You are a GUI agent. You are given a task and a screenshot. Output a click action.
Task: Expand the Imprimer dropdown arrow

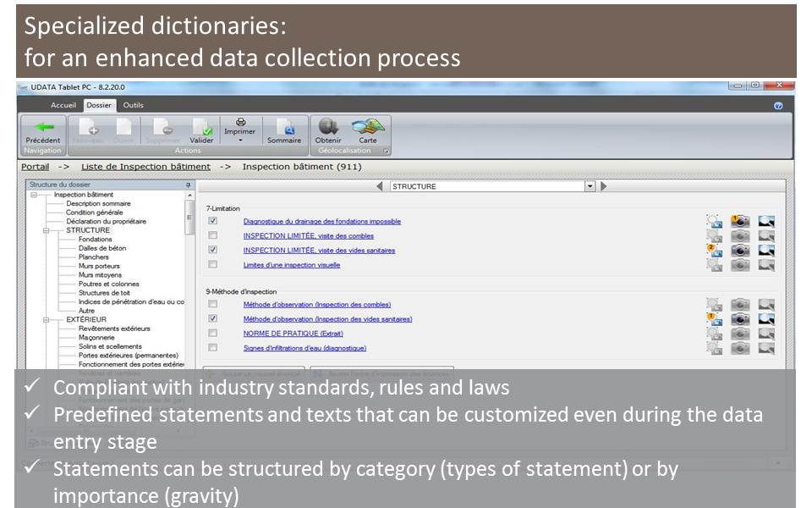tap(240, 141)
